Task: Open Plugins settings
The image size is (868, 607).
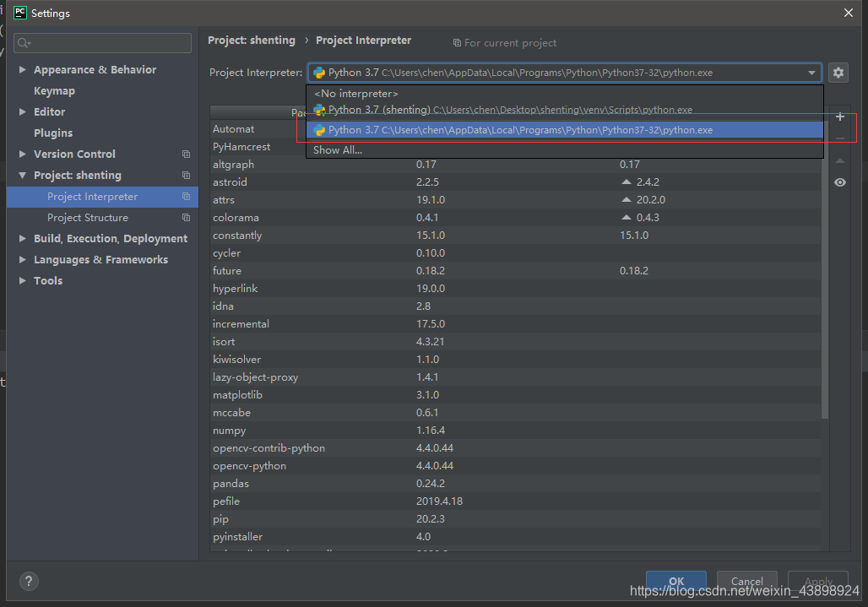Action: coord(53,133)
